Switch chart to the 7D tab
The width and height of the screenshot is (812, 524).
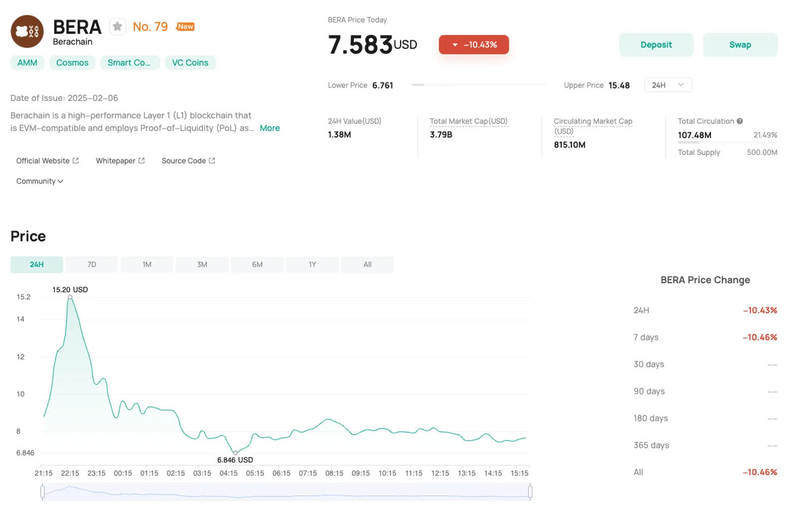click(x=92, y=265)
